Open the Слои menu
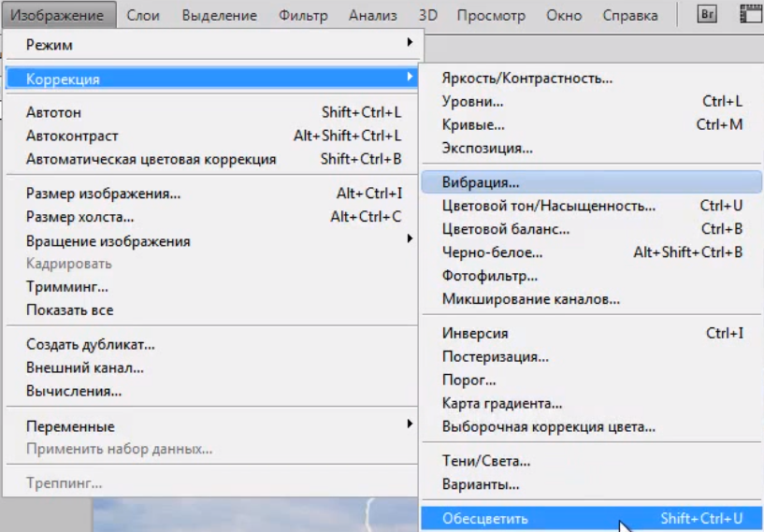Image resolution: width=764 pixels, height=532 pixels. 143,15
